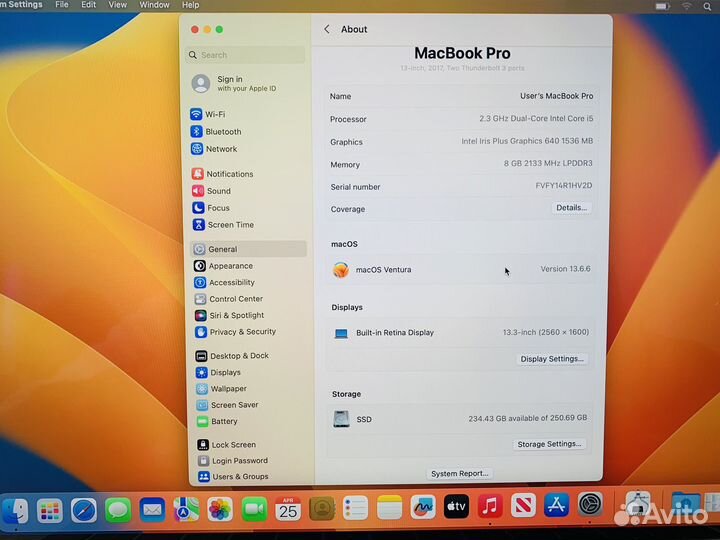Click SSD storage row
Image resolution: width=720 pixels, height=540 pixels.
coord(460,419)
